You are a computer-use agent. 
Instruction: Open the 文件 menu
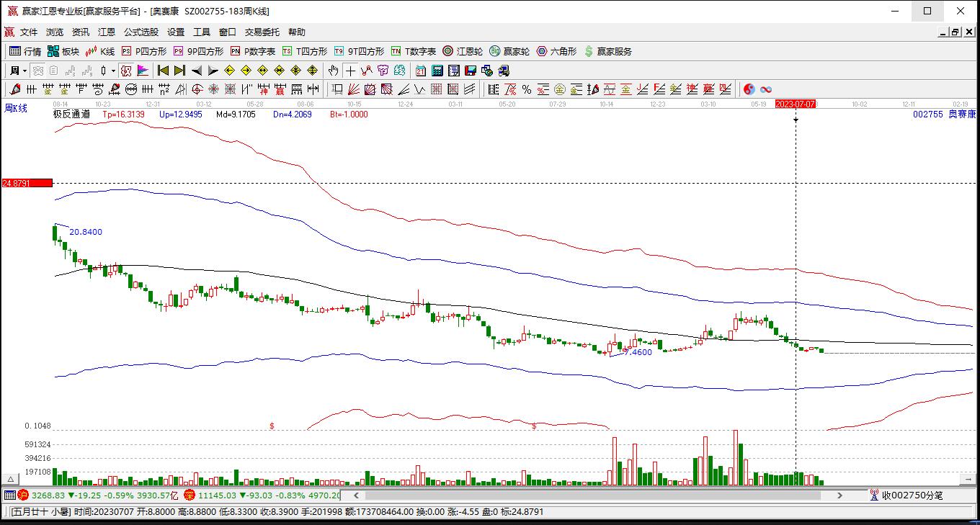point(29,32)
